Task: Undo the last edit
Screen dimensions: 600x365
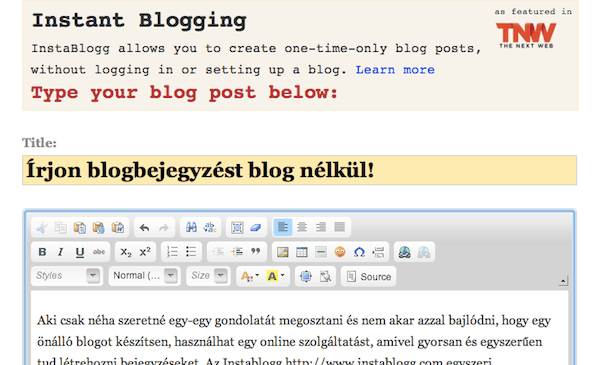Action: [145, 228]
